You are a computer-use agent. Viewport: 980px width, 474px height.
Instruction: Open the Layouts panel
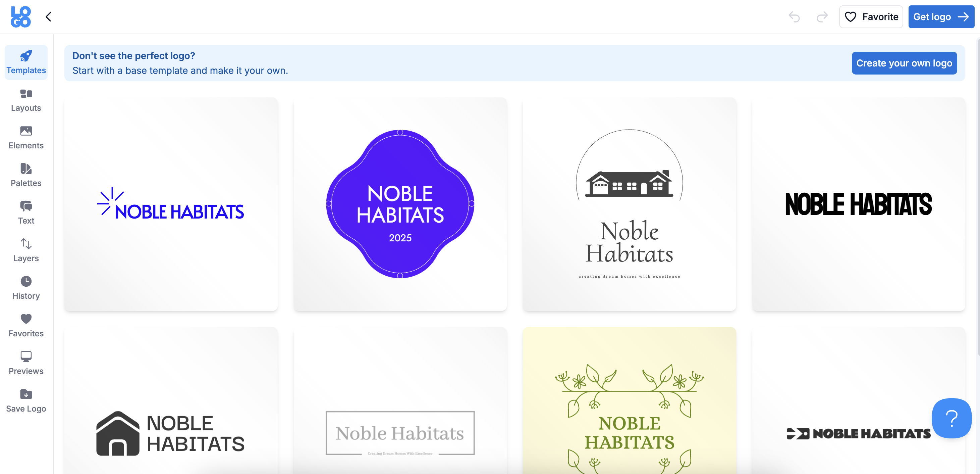(x=26, y=100)
